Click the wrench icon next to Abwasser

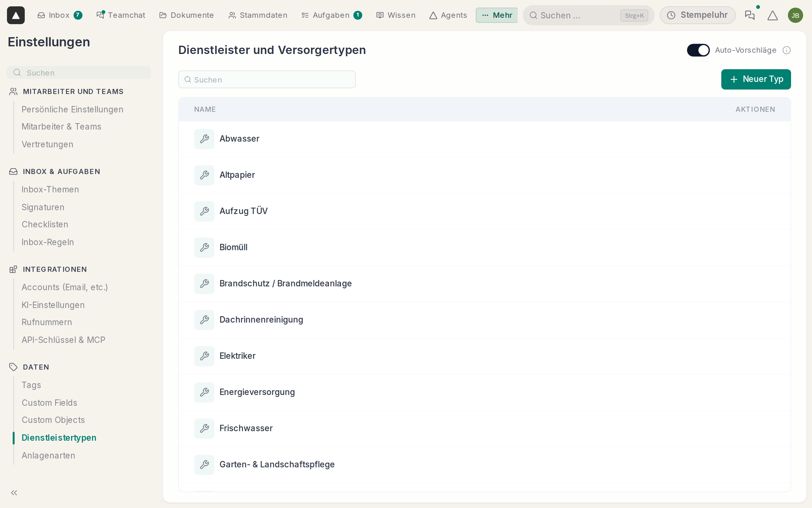tap(204, 139)
